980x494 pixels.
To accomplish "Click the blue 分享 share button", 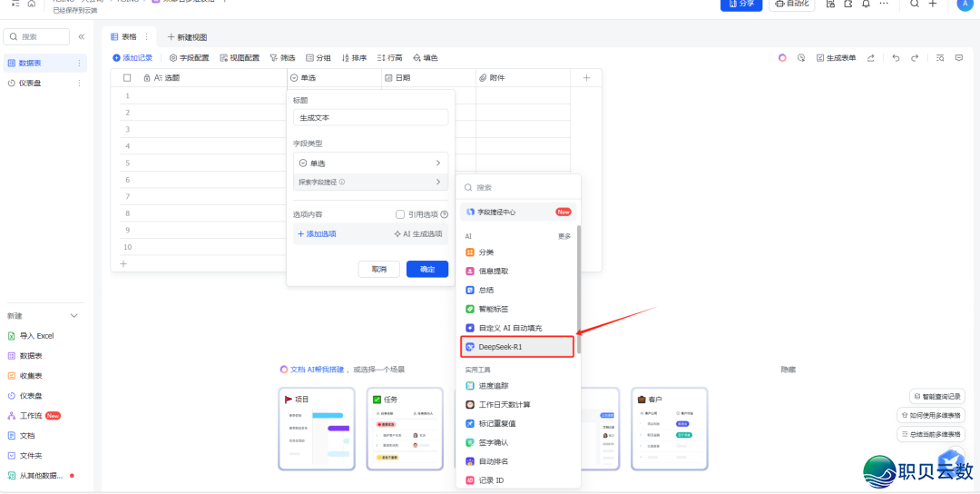I will click(x=741, y=4).
